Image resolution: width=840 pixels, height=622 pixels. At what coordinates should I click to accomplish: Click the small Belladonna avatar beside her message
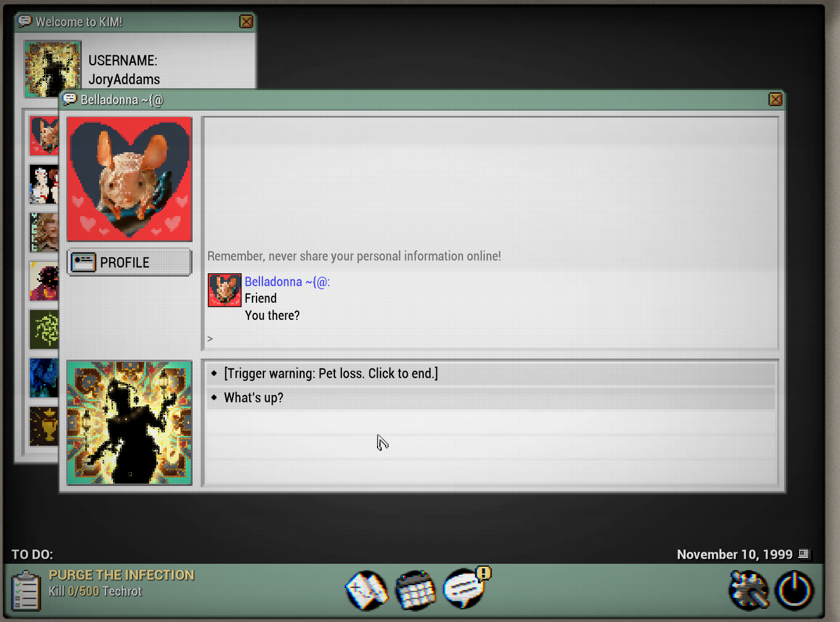point(224,290)
